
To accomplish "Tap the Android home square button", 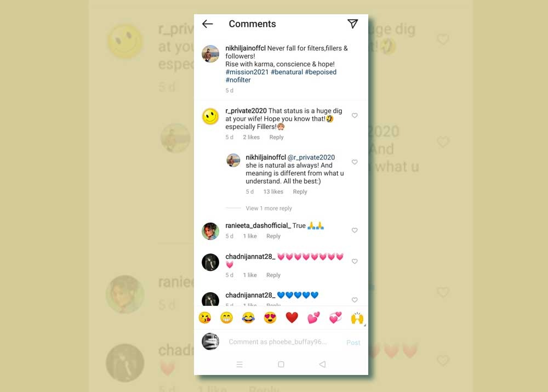I will coord(281,365).
